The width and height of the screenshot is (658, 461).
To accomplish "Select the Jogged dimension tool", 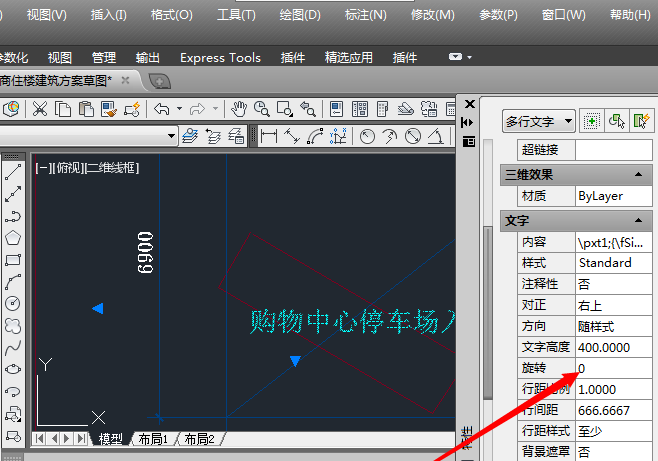I will [x=390, y=136].
